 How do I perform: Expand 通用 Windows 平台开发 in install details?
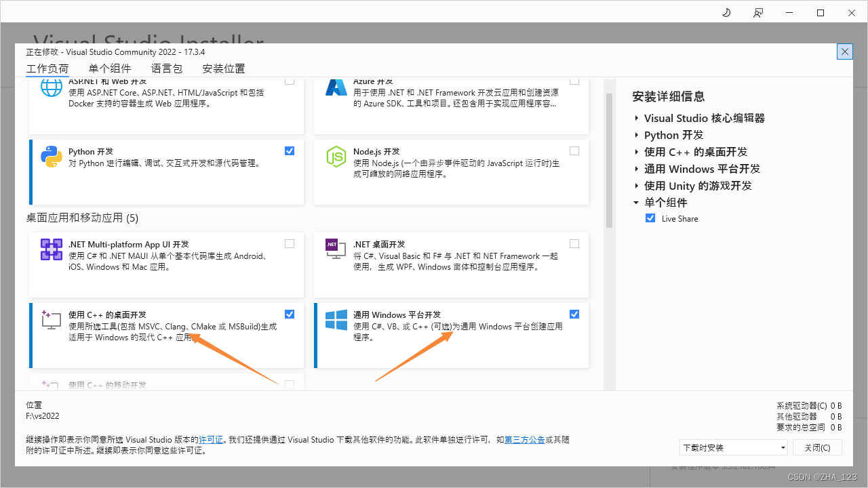tap(637, 169)
